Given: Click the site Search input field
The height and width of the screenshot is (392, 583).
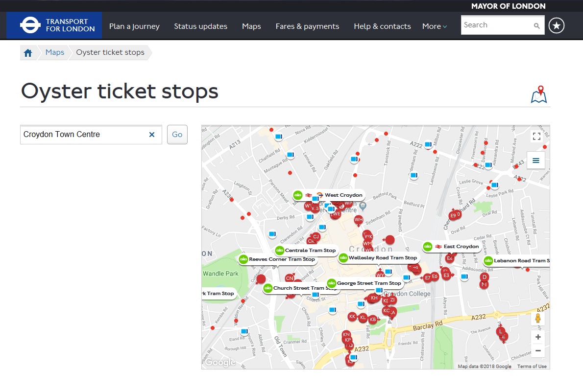Looking at the screenshot, I should [x=497, y=25].
